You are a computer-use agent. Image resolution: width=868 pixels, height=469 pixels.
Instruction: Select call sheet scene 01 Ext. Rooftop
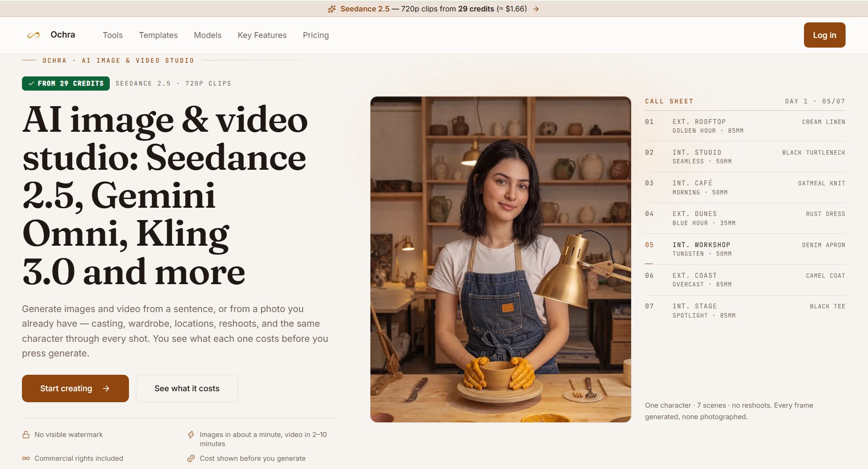[x=745, y=126]
